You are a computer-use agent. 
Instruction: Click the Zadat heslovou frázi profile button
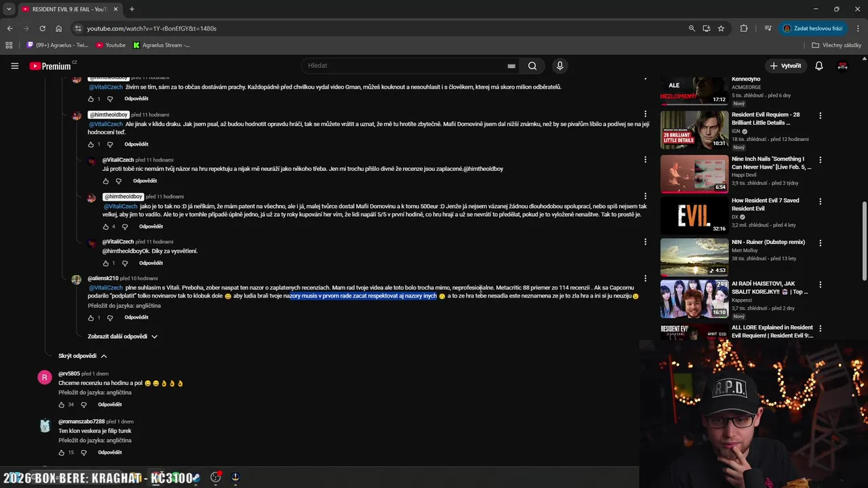pos(812,28)
